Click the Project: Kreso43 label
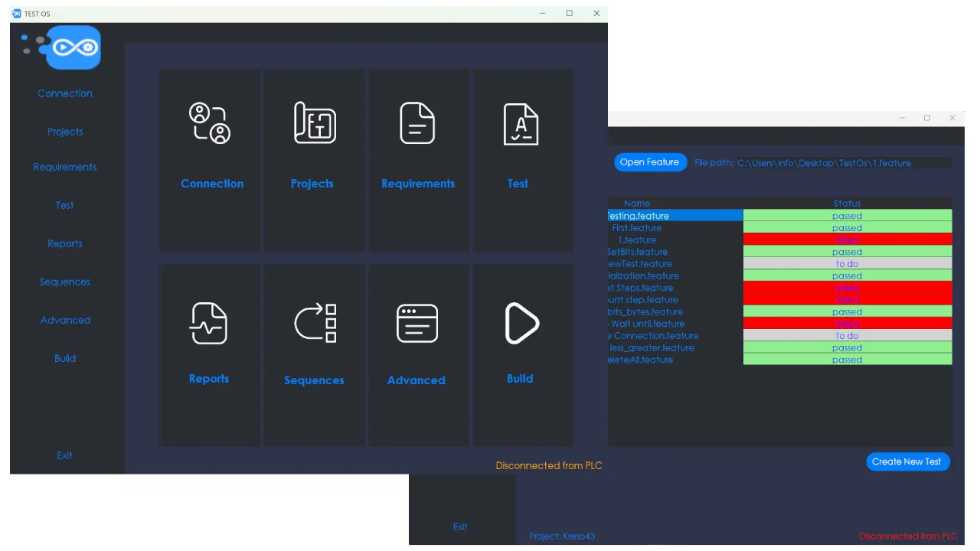 coord(562,536)
